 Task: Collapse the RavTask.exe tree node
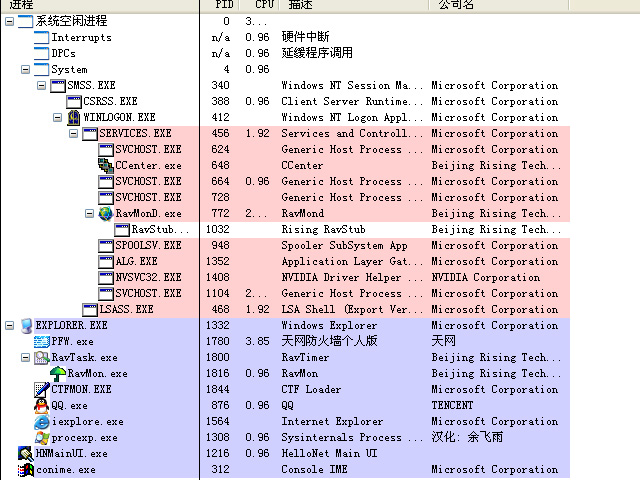25,358
